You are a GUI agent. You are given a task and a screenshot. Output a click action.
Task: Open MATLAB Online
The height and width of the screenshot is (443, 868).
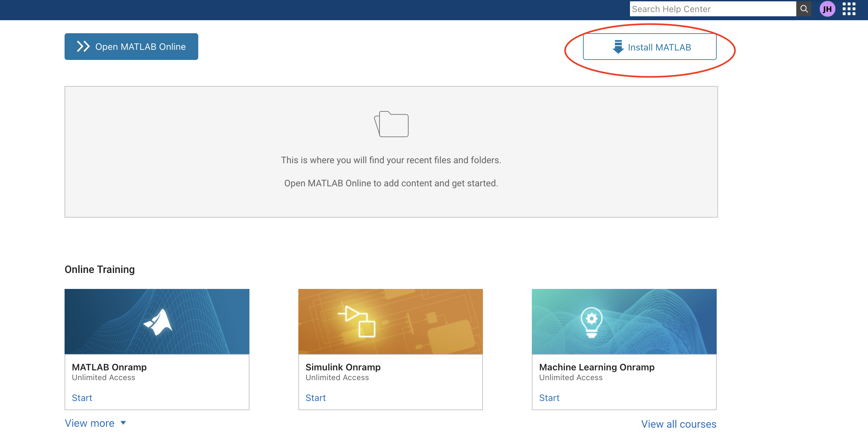pos(131,47)
